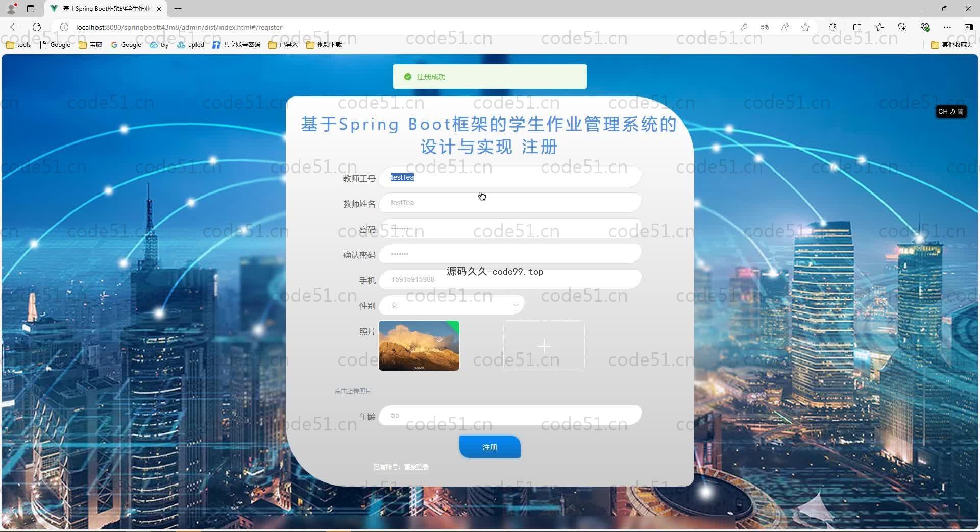This screenshot has height=532, width=980.
Task: Open the 已导入 bookmark folder
Action: coord(283,45)
